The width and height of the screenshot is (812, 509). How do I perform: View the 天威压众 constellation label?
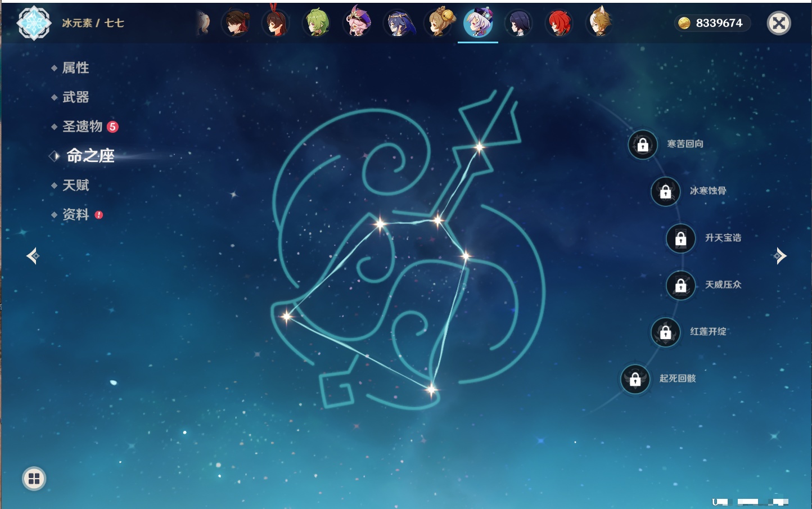pos(723,285)
